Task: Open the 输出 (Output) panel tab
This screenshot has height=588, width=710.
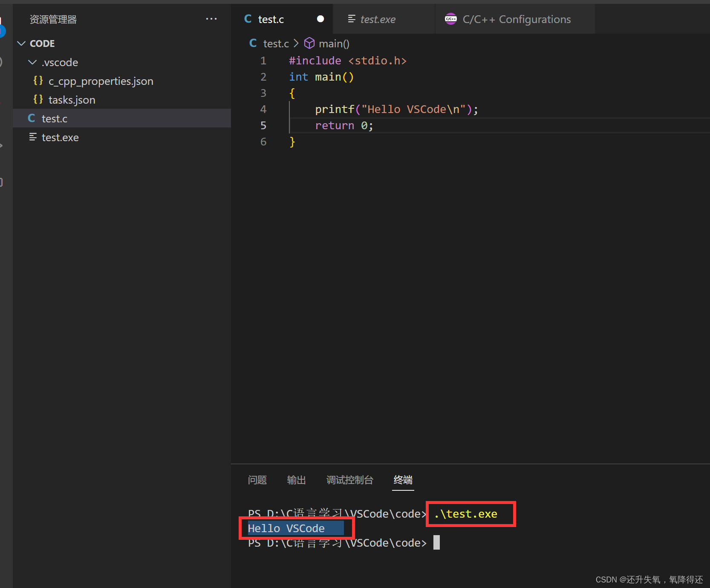Action: click(297, 480)
